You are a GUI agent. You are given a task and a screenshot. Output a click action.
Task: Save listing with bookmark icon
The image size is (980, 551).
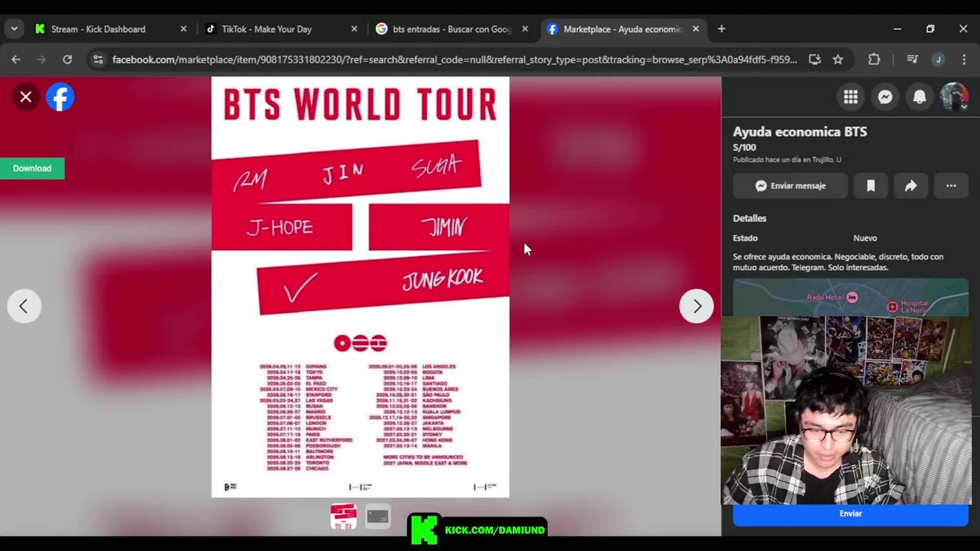[871, 186]
